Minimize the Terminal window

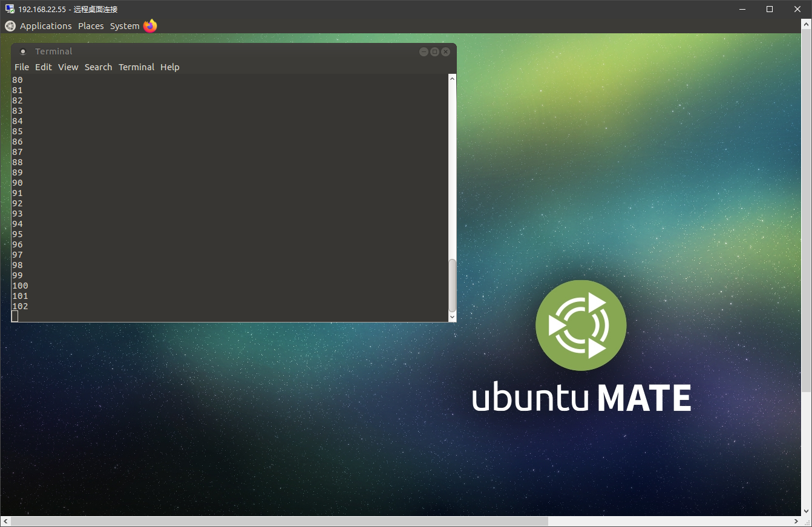[424, 52]
